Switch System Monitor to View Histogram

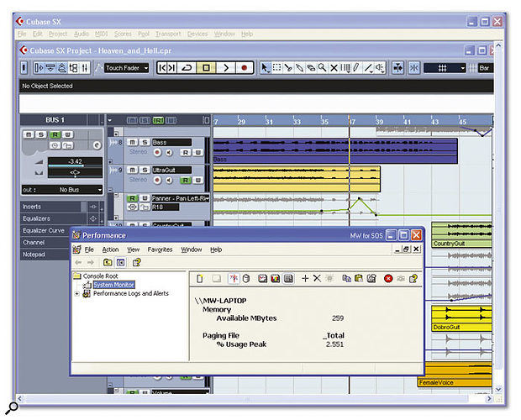(x=275, y=279)
